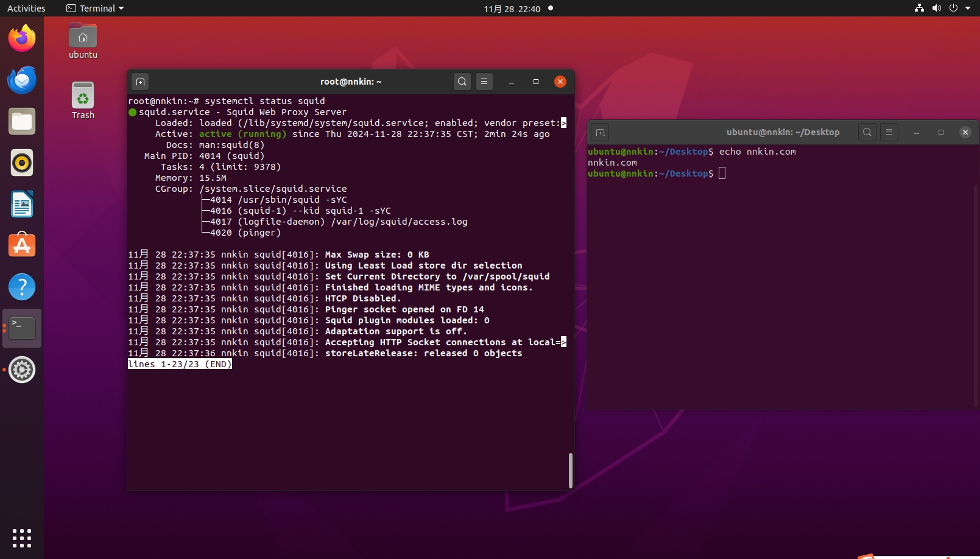The width and height of the screenshot is (980, 559).
Task: Open Files manager from the dock
Action: (22, 122)
